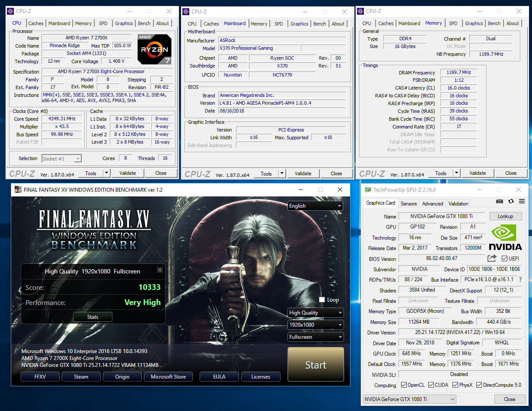
Task: Click Validate in the CPU-Z CPU window
Action: click(x=127, y=173)
